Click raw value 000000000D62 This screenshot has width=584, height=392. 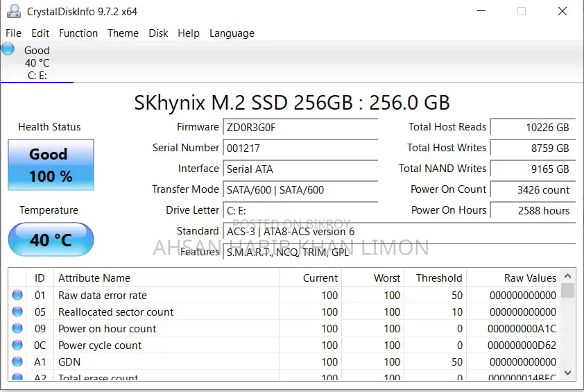522,346
